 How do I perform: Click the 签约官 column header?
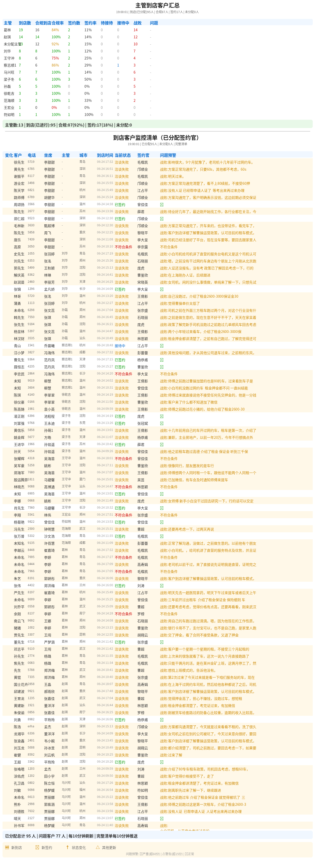(x=143, y=155)
